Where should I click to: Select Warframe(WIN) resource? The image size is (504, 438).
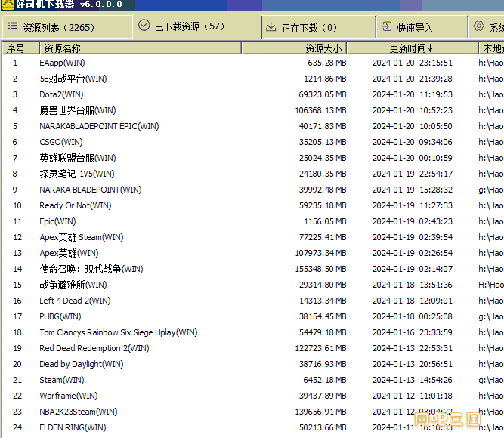(x=252, y=396)
